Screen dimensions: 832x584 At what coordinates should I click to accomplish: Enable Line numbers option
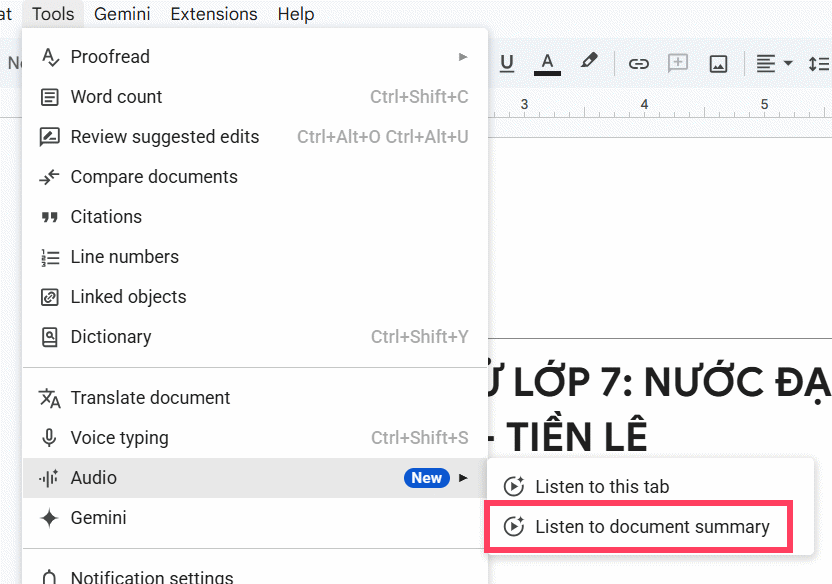point(255,257)
